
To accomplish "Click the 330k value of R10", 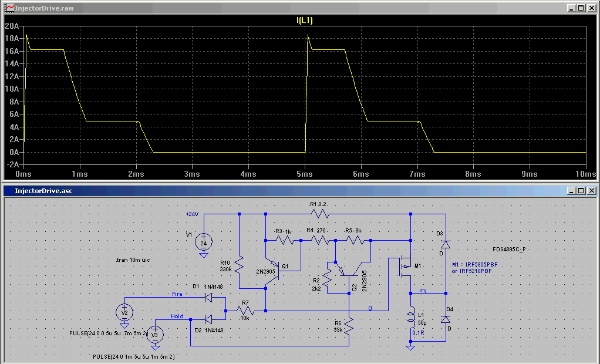I will [226, 269].
